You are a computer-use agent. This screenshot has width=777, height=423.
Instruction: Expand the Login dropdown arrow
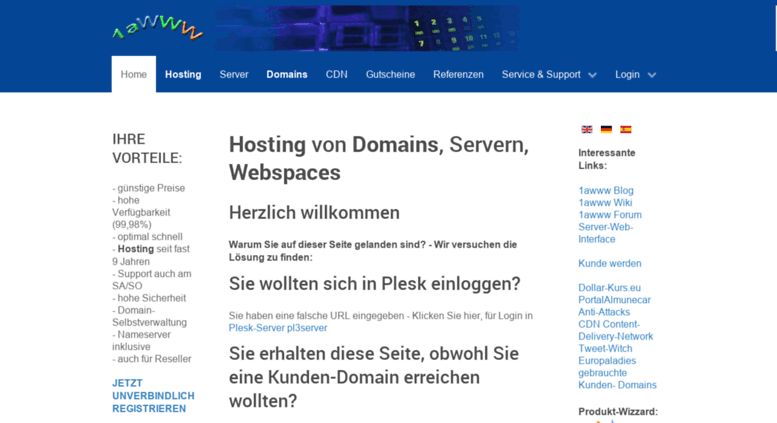[x=652, y=75]
